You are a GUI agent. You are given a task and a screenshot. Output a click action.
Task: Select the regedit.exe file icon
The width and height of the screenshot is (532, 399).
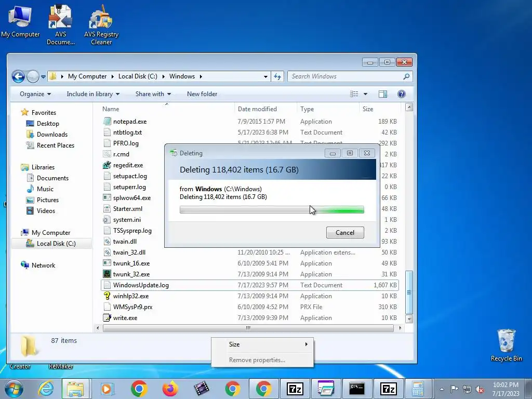coord(107,165)
